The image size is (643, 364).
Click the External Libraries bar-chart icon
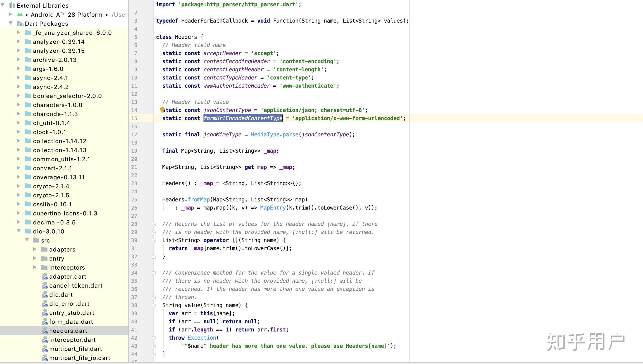pos(12,5)
